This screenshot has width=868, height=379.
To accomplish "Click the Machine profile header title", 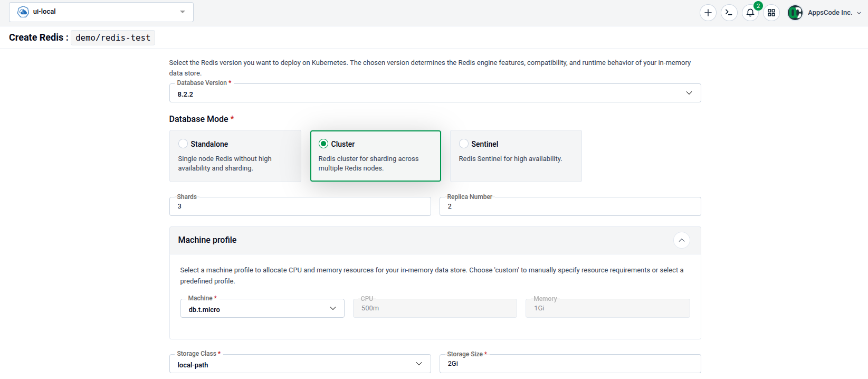I will tap(207, 240).
